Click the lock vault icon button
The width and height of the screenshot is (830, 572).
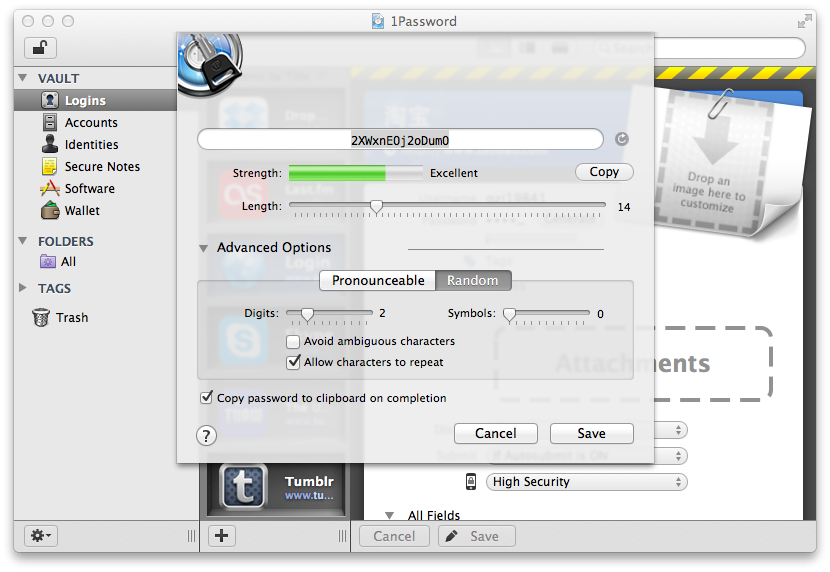pos(40,48)
